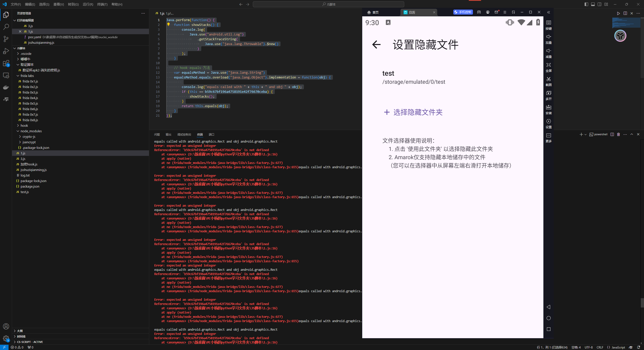Toggle bottom panel layout button

[x=593, y=4]
